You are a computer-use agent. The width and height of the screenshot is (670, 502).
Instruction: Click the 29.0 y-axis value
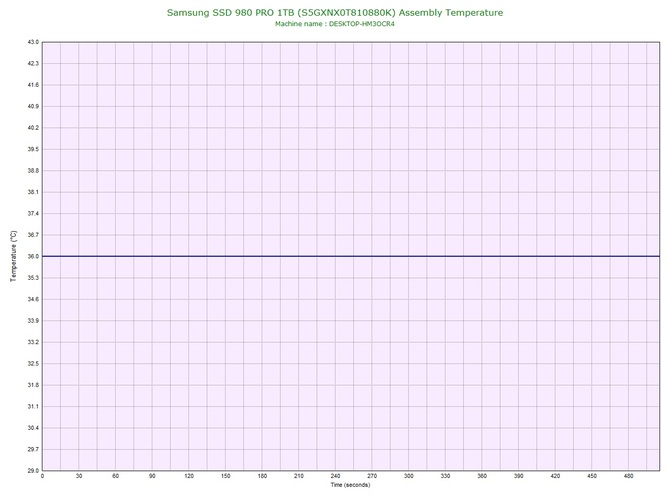(x=33, y=471)
